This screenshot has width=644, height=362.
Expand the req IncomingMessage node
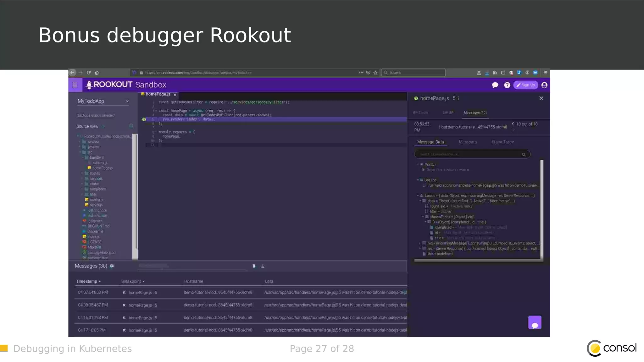[x=420, y=243]
